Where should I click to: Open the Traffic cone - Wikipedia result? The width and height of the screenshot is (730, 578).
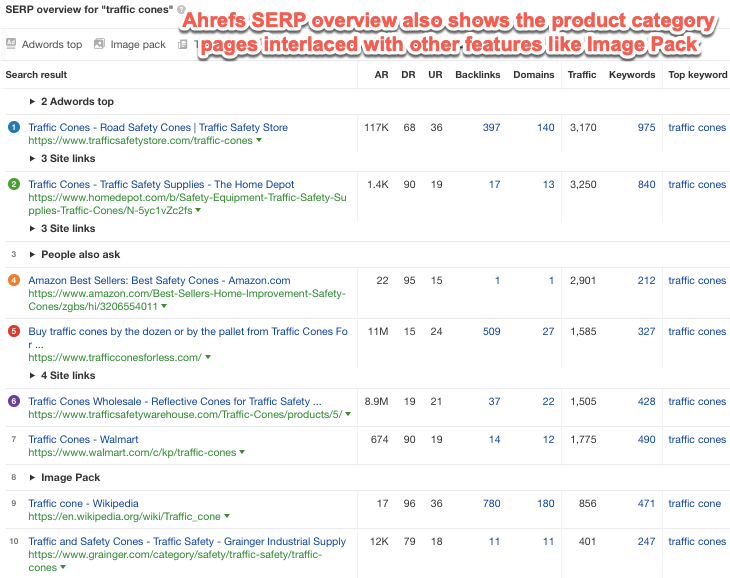coord(83,503)
